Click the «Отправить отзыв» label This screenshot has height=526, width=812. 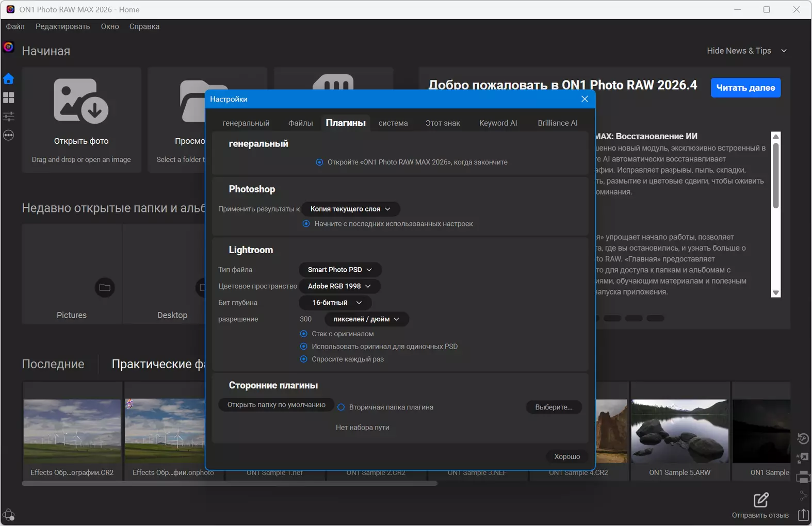click(x=760, y=515)
